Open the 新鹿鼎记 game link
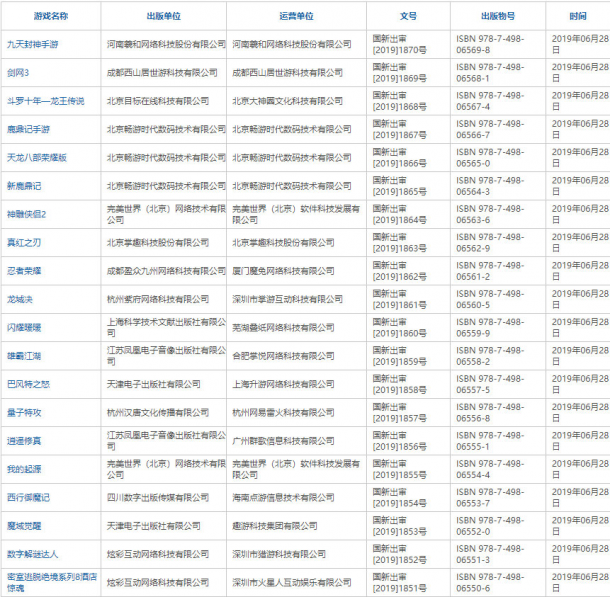 24,186
